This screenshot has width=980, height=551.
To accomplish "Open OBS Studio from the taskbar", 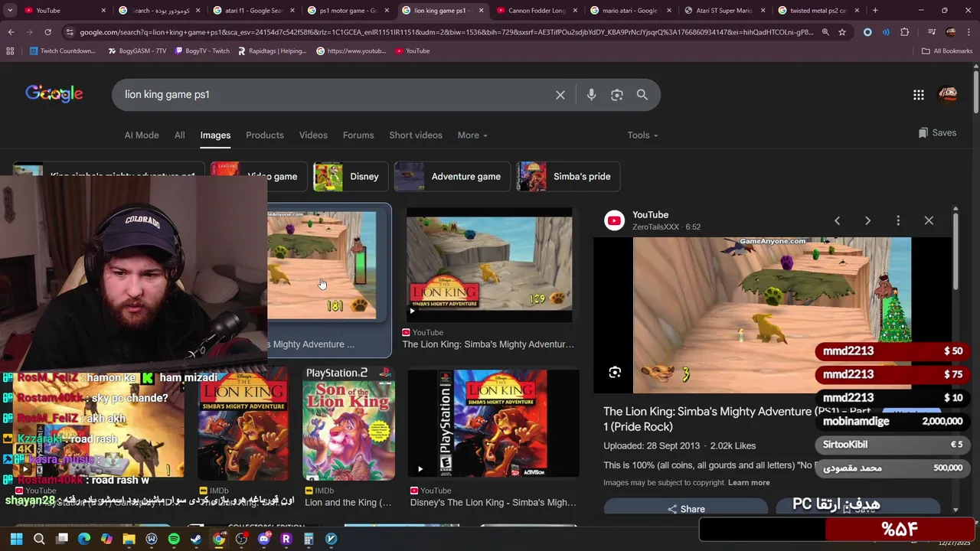I will pyautogui.click(x=241, y=539).
